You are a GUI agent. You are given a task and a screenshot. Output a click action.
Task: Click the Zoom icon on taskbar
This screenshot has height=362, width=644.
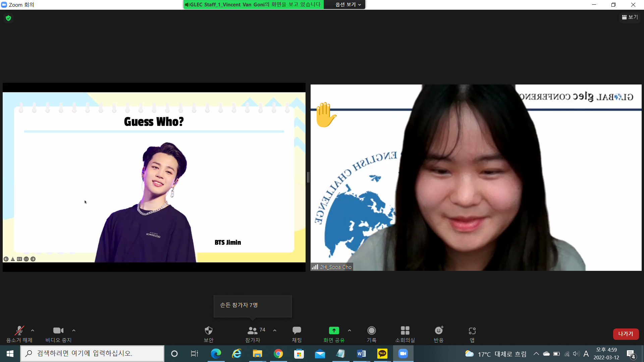click(x=403, y=354)
